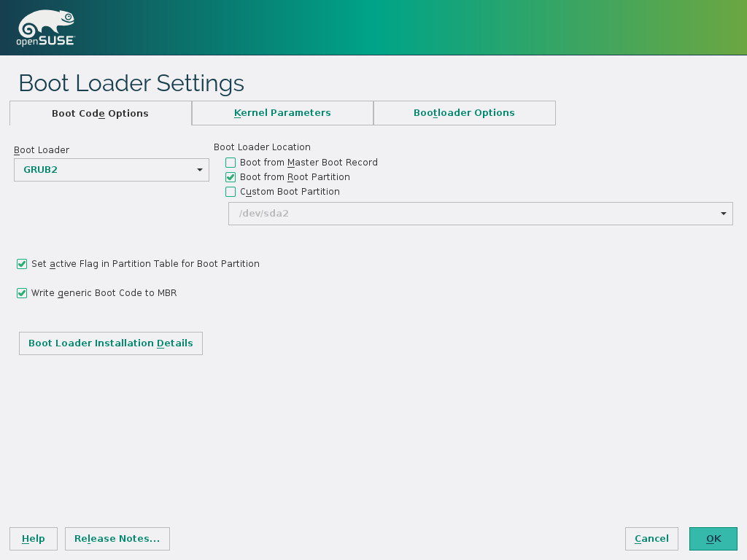Open the GRUB2 boot loader dropdown
The width and height of the screenshot is (747, 560).
tap(112, 170)
